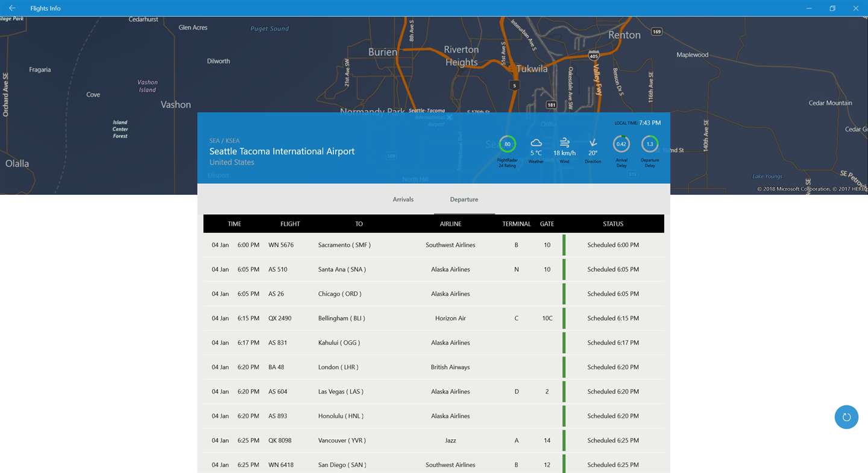
Task: Select flight QK 8098
Action: (433, 440)
